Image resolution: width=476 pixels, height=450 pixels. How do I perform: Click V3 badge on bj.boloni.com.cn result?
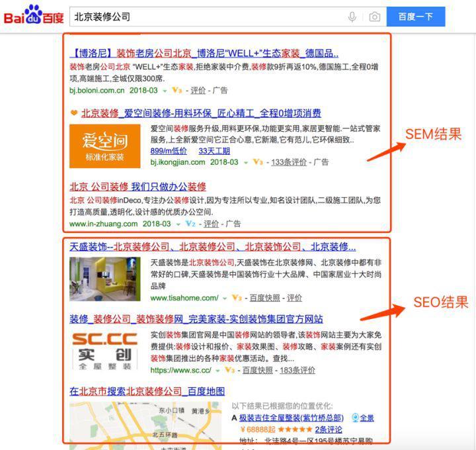click(x=177, y=90)
